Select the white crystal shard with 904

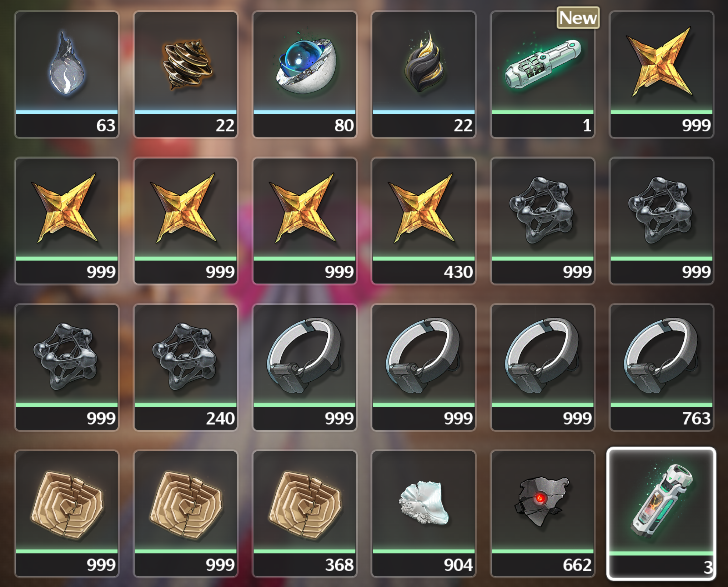pyautogui.click(x=424, y=514)
